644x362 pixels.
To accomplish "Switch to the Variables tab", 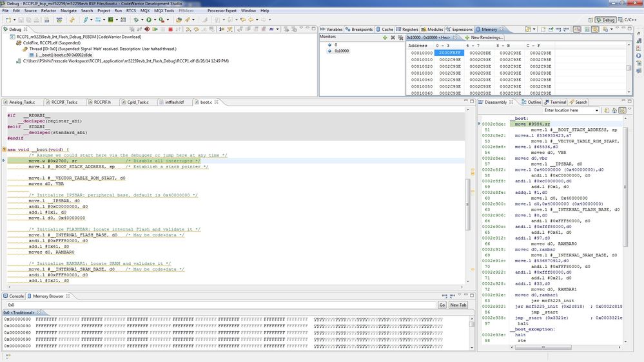I will click(331, 29).
